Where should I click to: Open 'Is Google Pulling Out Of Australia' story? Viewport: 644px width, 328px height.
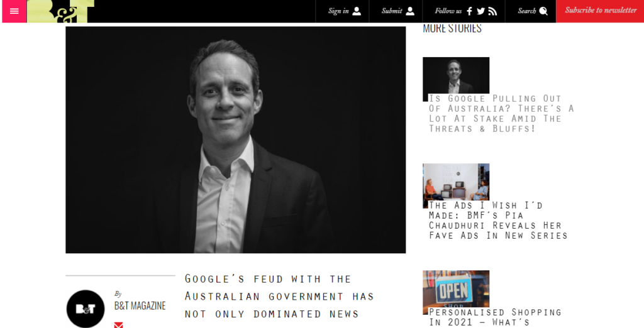[501, 113]
